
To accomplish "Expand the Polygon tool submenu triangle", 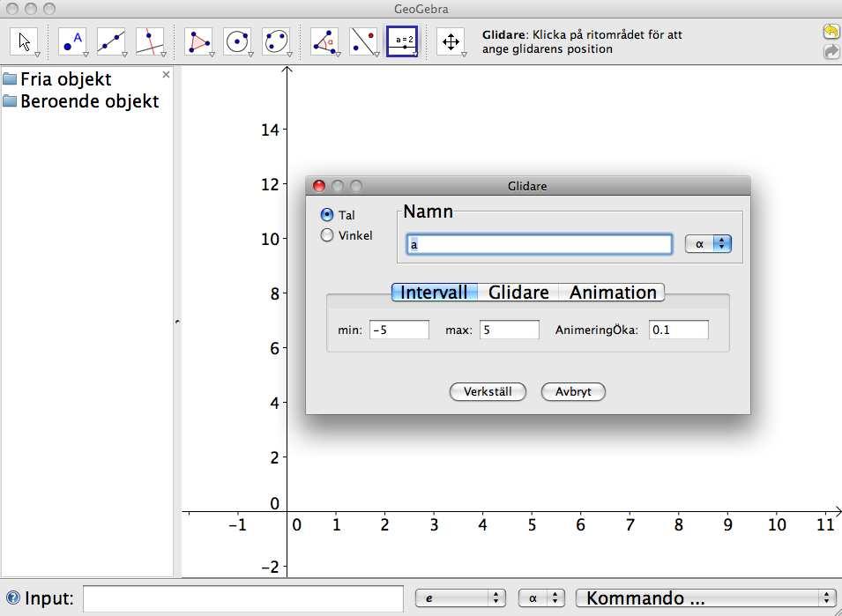I will pyautogui.click(x=211, y=54).
